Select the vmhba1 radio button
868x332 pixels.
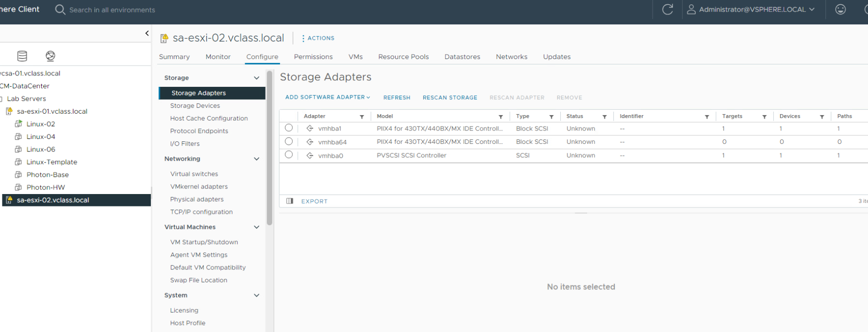click(x=289, y=128)
